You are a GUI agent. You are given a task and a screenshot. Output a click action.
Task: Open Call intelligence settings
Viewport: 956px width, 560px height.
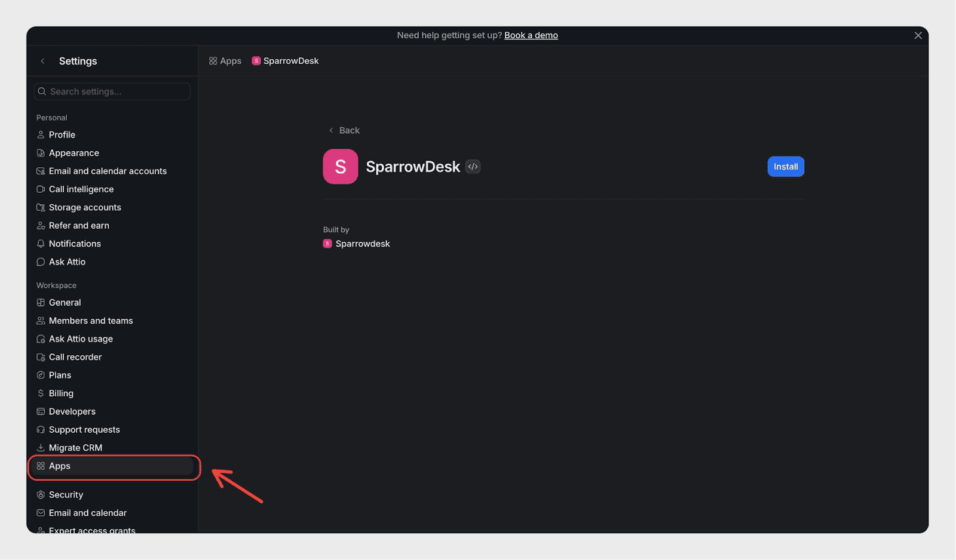coord(81,189)
